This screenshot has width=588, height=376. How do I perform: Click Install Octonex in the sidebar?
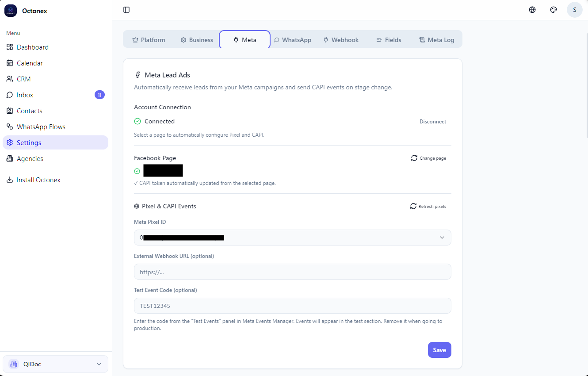(x=55, y=180)
